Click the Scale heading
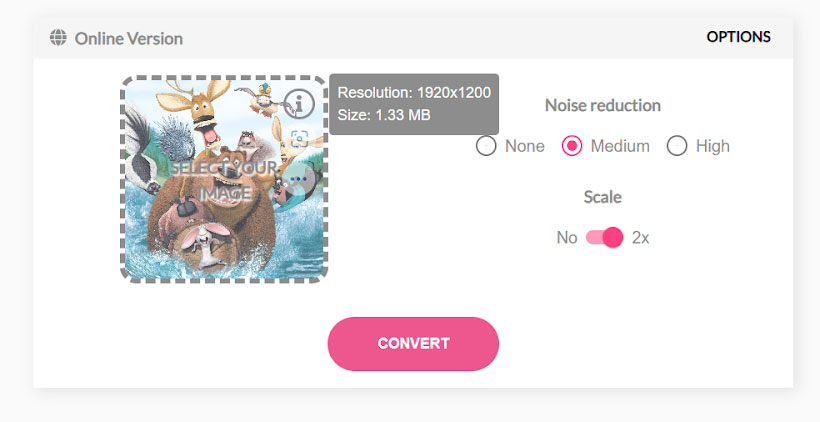Image resolution: width=820 pixels, height=422 pixels. (x=602, y=197)
